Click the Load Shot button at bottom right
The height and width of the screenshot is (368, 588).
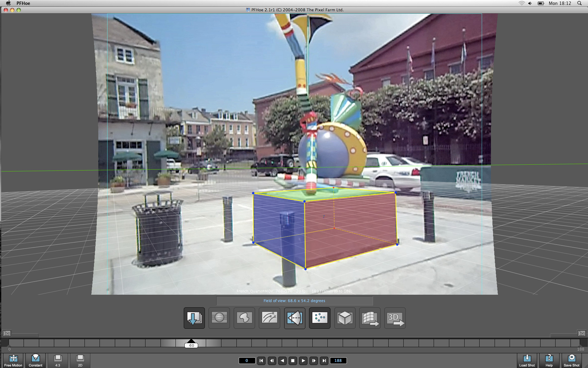[527, 361]
